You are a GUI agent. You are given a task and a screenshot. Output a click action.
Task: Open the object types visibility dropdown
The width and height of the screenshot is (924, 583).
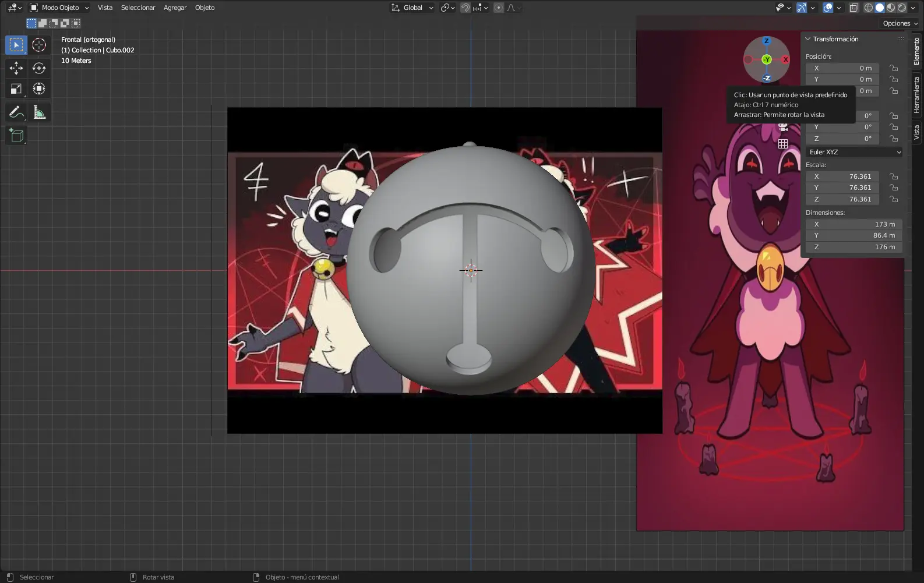783,8
